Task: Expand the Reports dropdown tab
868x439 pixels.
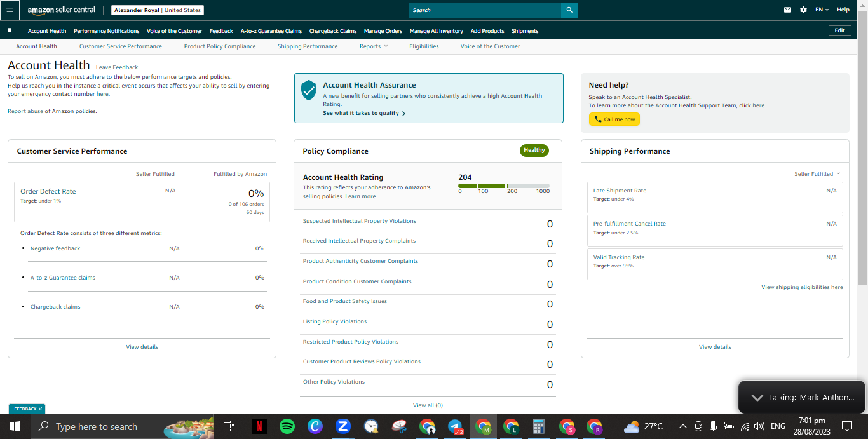Action: (373, 46)
